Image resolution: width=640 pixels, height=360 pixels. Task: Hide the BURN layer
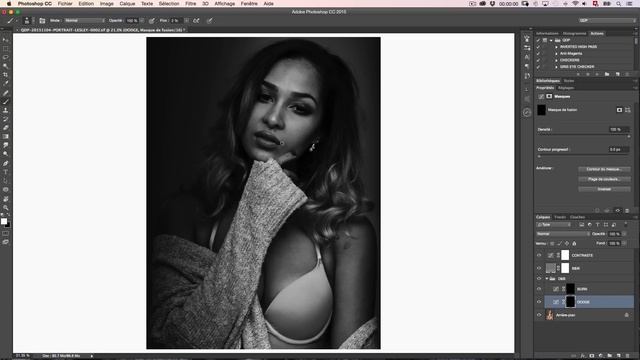click(x=539, y=289)
